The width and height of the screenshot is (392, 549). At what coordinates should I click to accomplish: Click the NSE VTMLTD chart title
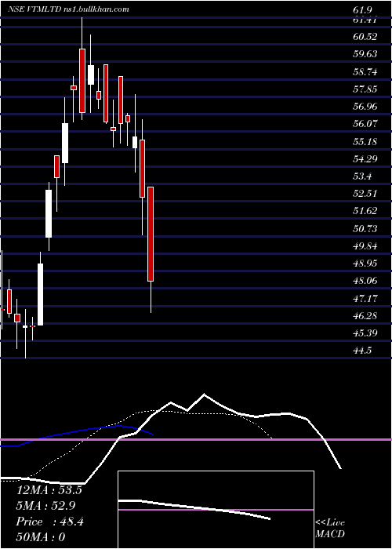68,9
